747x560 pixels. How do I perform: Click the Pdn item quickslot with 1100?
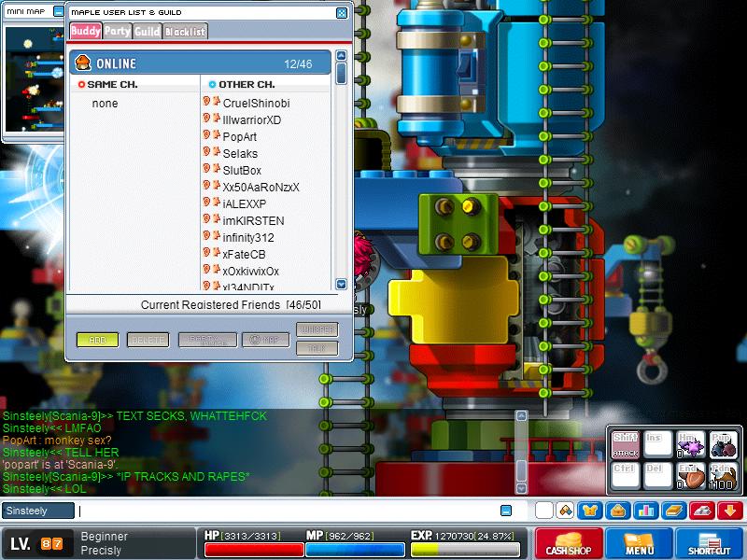[723, 475]
